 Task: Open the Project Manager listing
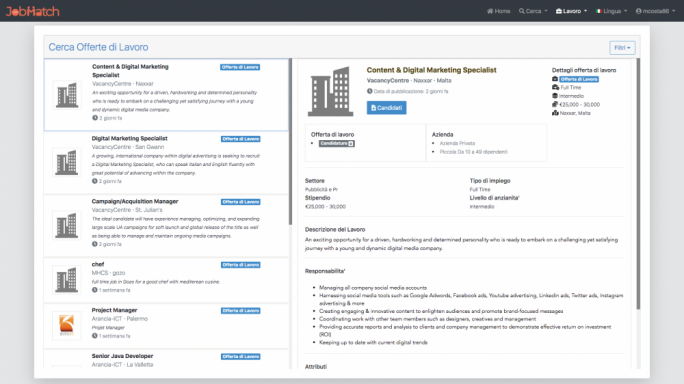pos(166,326)
